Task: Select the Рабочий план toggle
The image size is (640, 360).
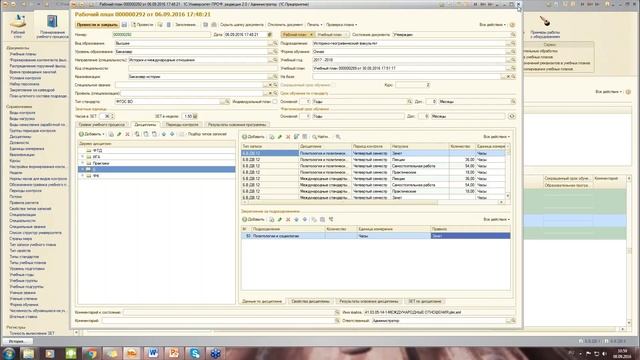Action: (297, 35)
